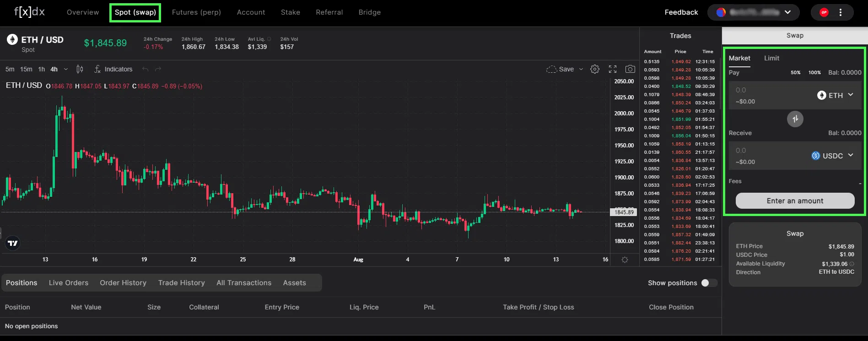Click the swap direction arrows button

[795, 119]
